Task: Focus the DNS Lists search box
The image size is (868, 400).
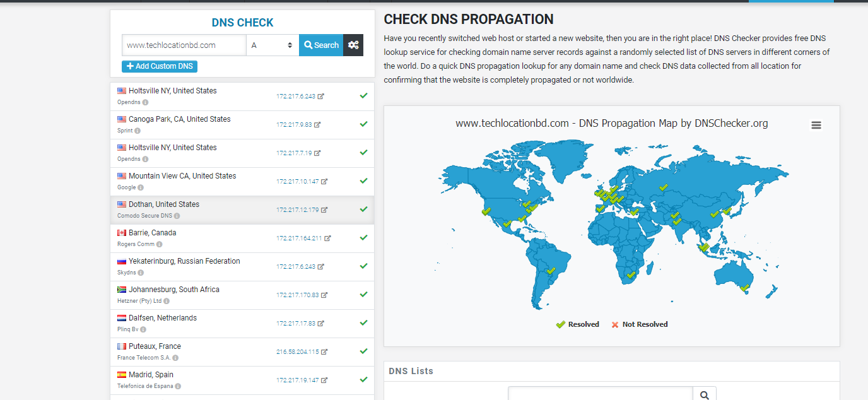Action: pos(600,395)
